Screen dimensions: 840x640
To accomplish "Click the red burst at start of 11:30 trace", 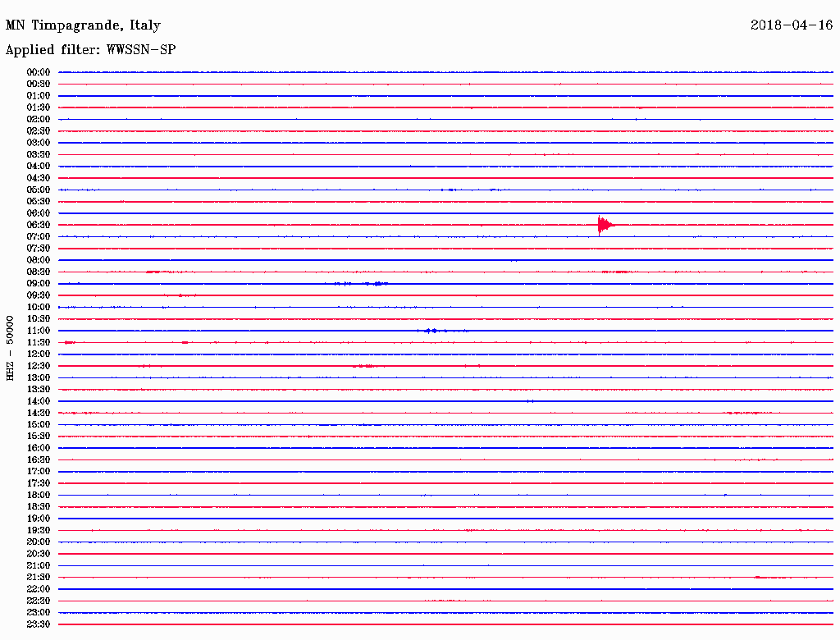I will (x=70, y=342).
